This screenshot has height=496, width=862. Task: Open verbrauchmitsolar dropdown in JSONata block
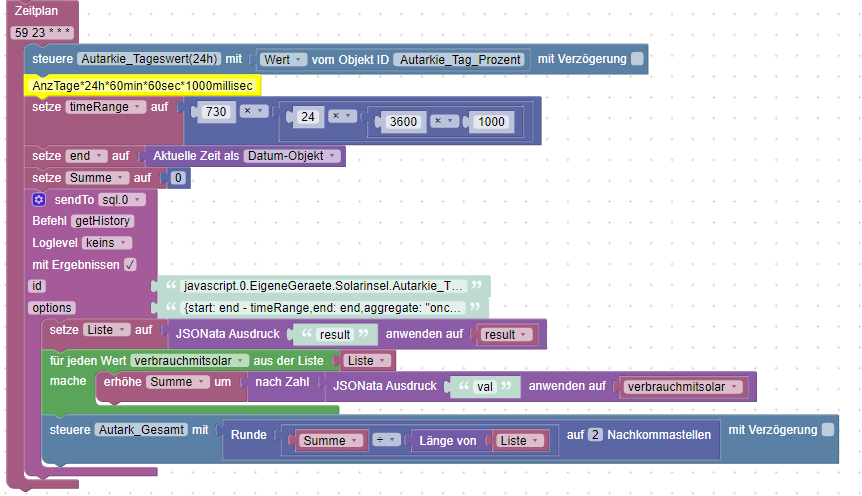683,387
